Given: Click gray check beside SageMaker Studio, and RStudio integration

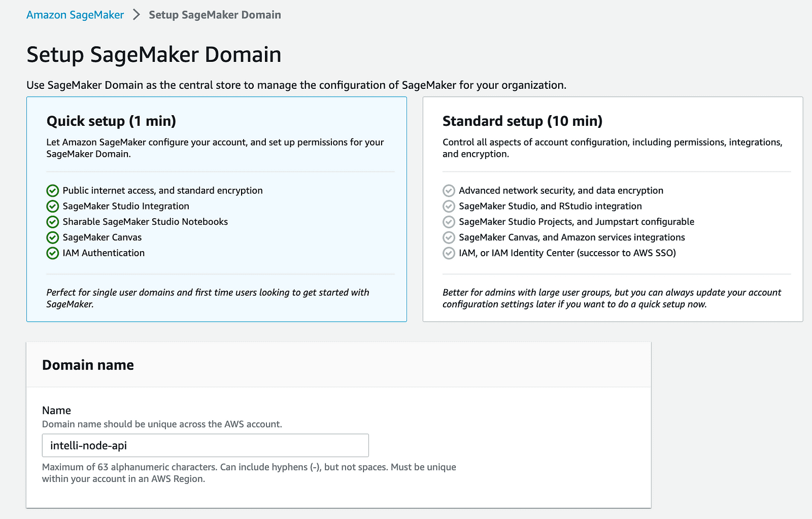Looking at the screenshot, I should (449, 206).
